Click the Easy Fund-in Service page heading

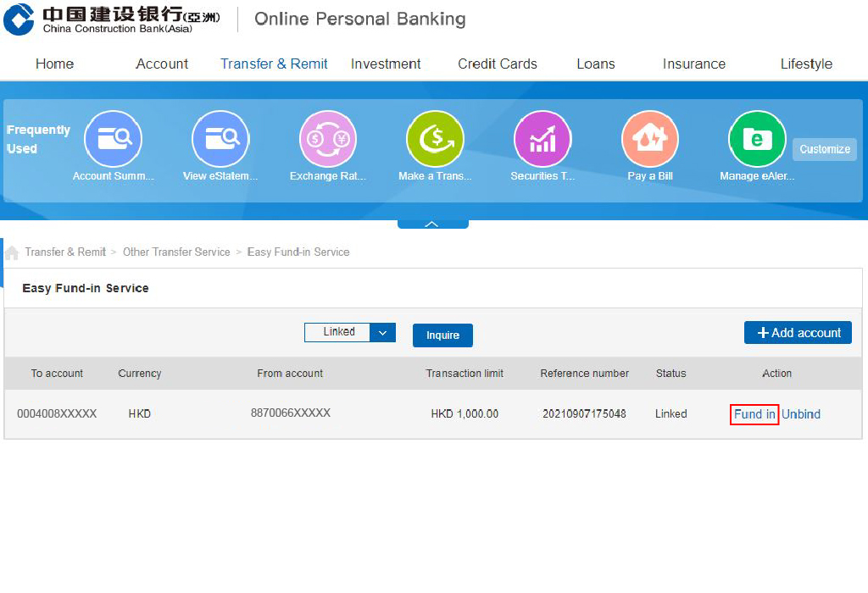(86, 288)
